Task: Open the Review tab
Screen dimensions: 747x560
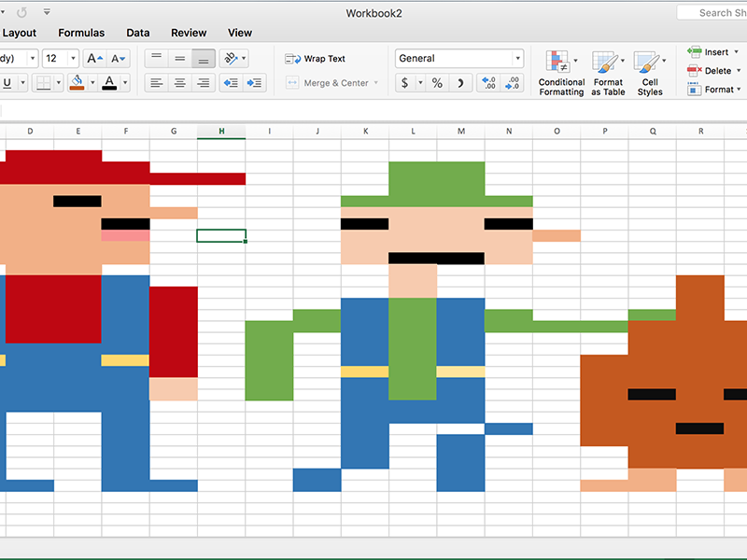Action: (189, 33)
